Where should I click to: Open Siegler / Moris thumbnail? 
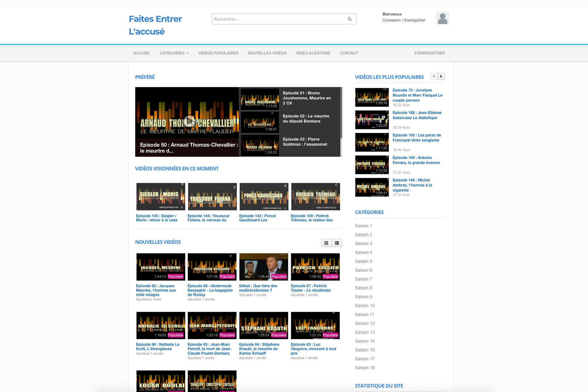tap(161, 197)
